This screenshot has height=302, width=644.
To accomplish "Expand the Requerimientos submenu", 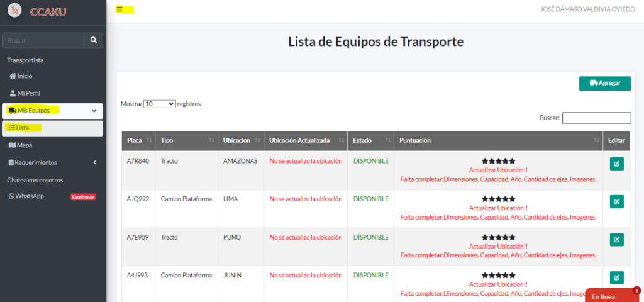I will coord(94,162).
